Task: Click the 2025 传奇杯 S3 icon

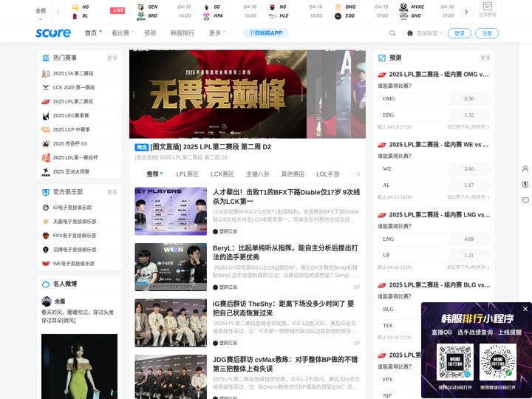Action: pos(46,143)
